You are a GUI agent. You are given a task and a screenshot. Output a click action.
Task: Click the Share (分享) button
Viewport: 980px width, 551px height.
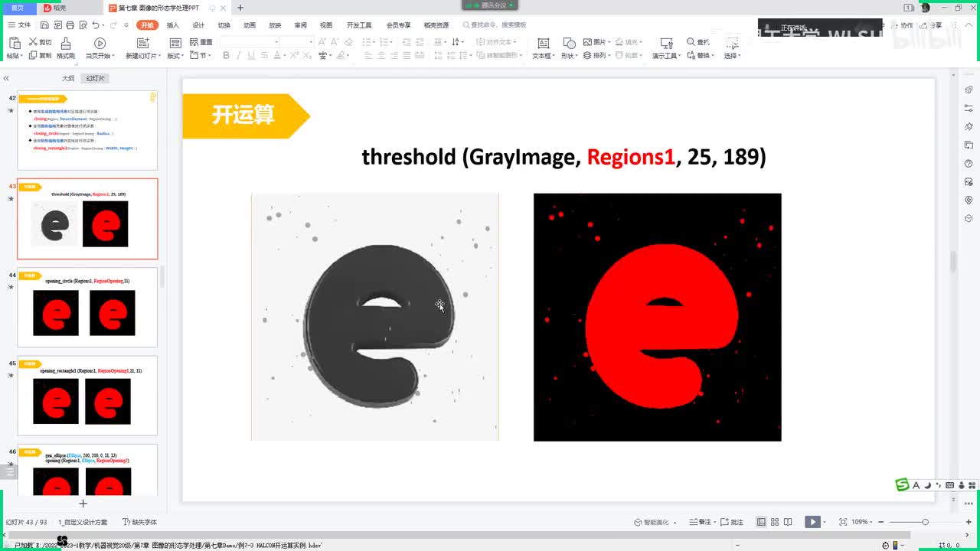coord(931,25)
